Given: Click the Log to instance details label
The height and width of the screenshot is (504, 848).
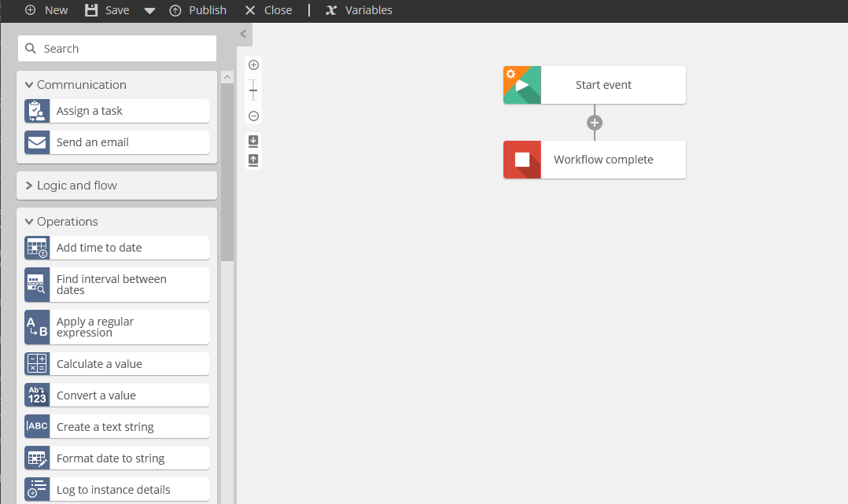Looking at the screenshot, I should click(113, 489).
